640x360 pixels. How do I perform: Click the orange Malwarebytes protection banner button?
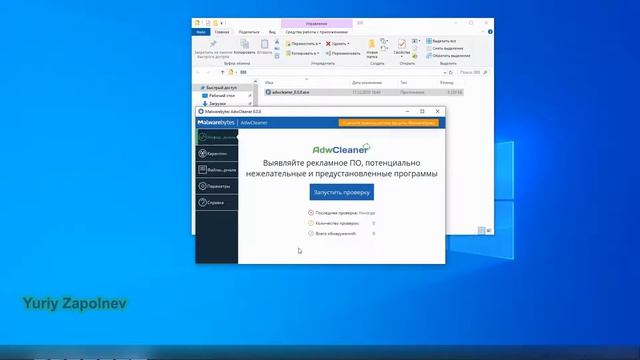click(x=389, y=123)
